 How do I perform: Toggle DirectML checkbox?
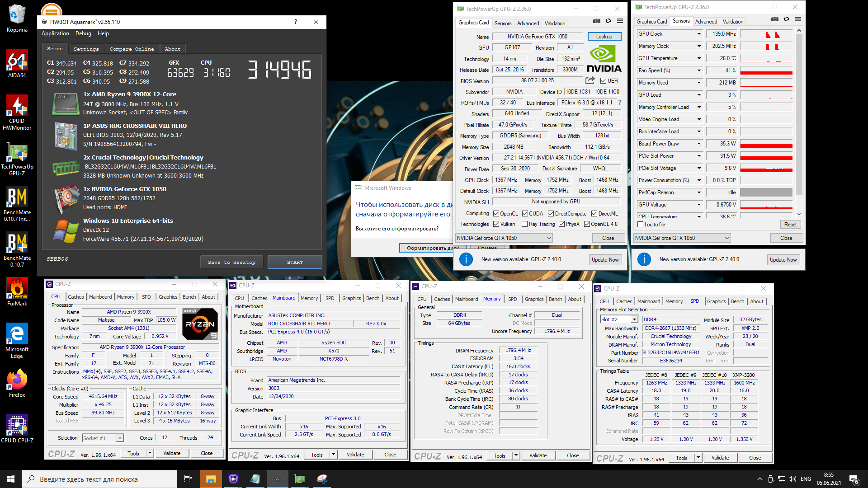pyautogui.click(x=594, y=214)
